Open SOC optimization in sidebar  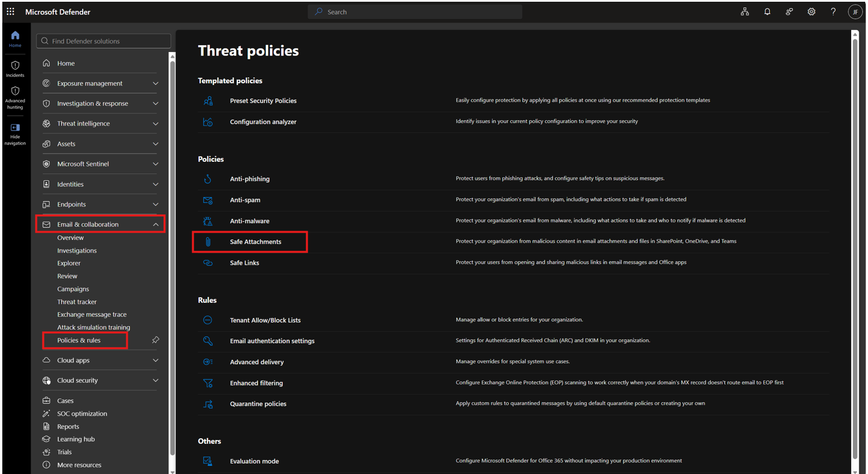click(82, 414)
